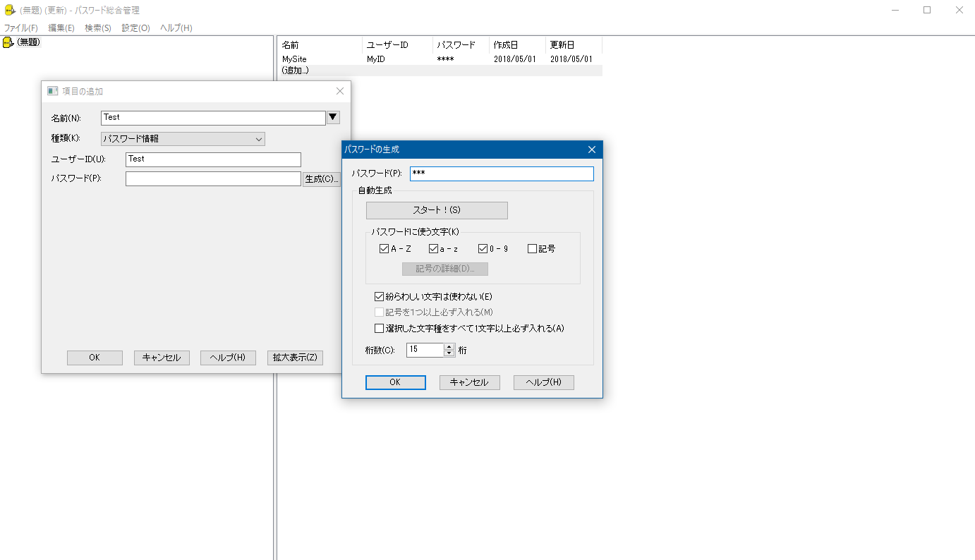This screenshot has width=975, height=560.
Task: Disable 紛らわしい文字は使わない option
Action: pyautogui.click(x=378, y=296)
